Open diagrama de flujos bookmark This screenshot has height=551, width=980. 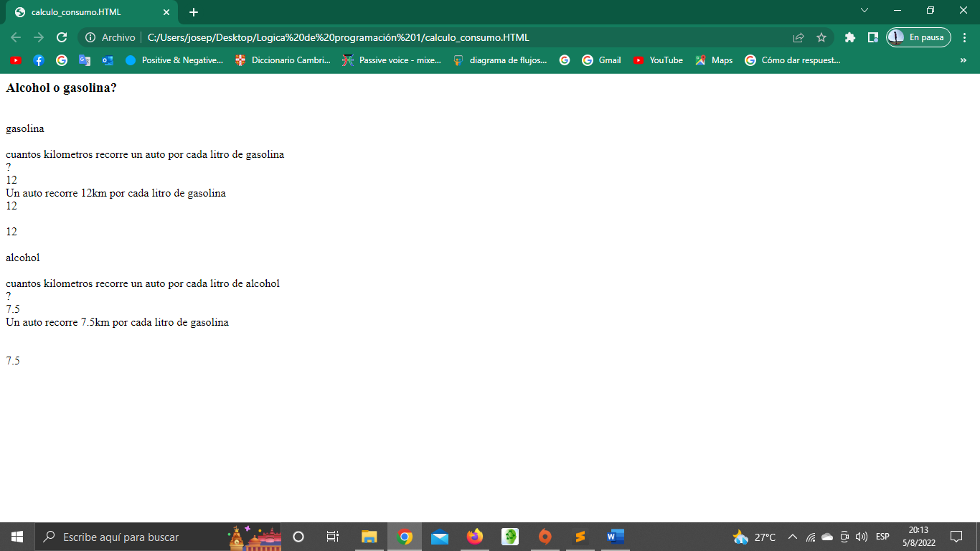click(500, 60)
